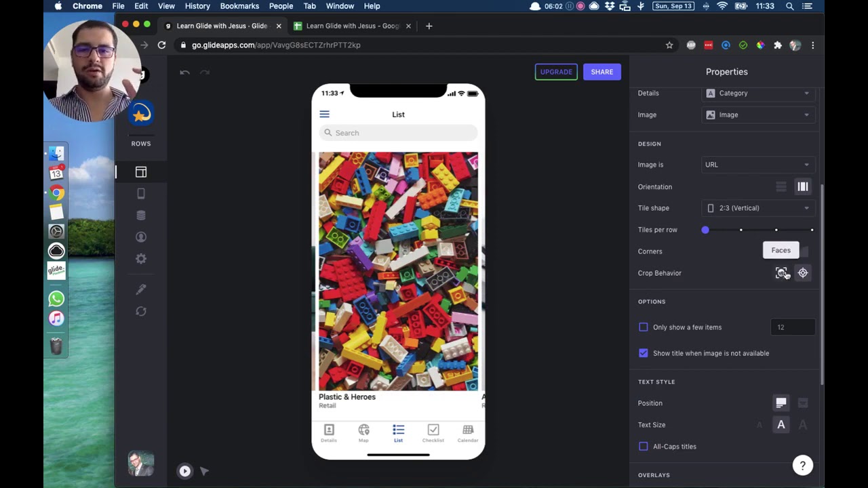Enable All-Caps titles checkbox
868x488 pixels.
644,447
